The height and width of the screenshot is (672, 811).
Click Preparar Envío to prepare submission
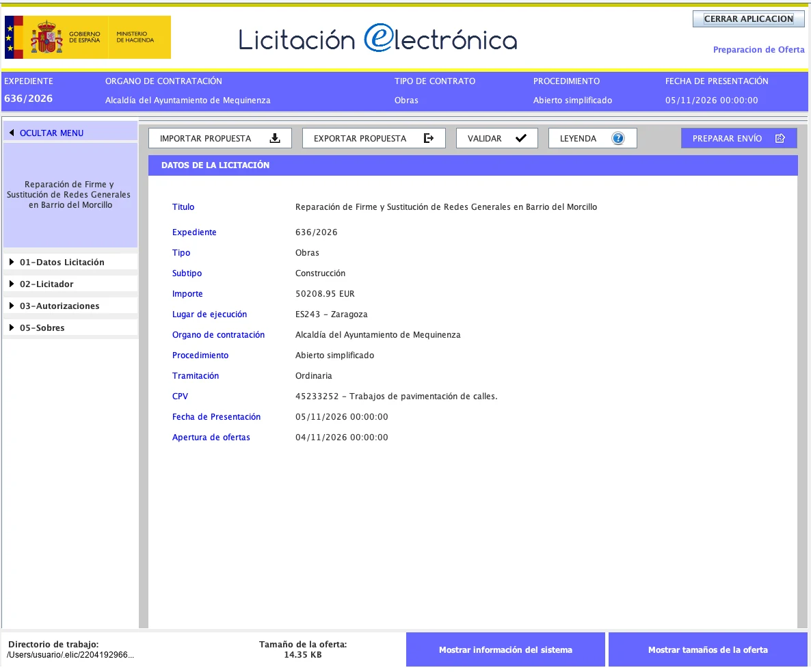[739, 138]
